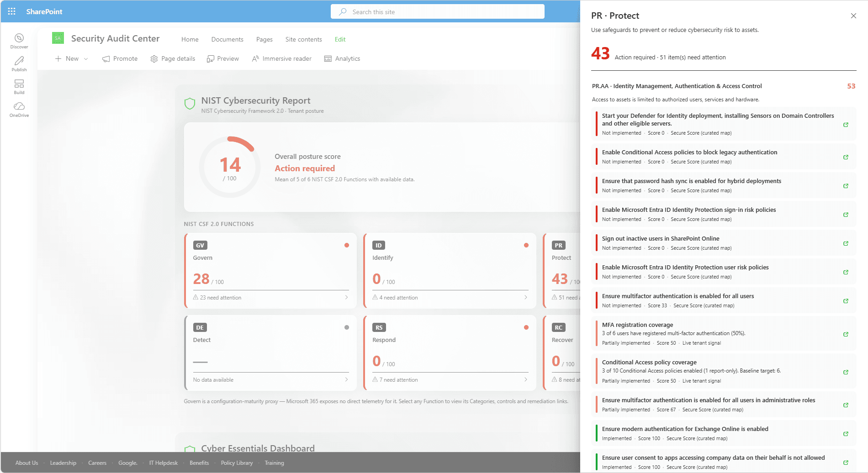Open external link for Exchange Online modern authentication

click(x=846, y=434)
